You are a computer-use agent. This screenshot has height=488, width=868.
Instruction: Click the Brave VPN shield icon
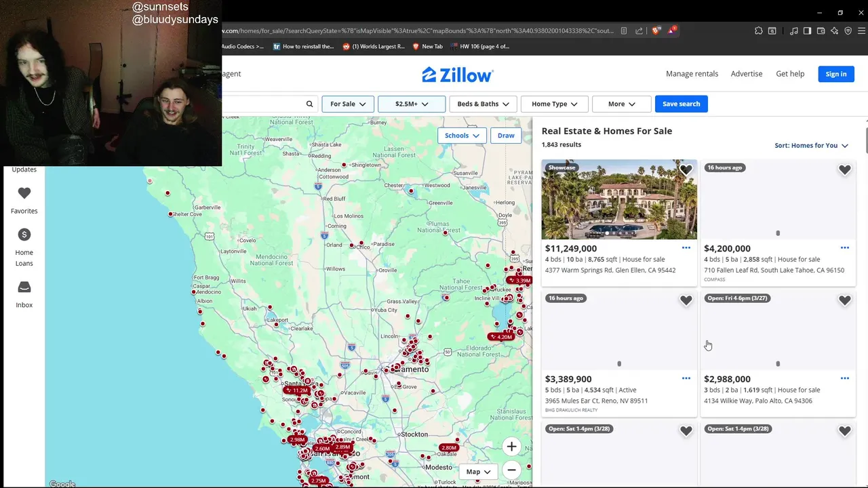848,30
